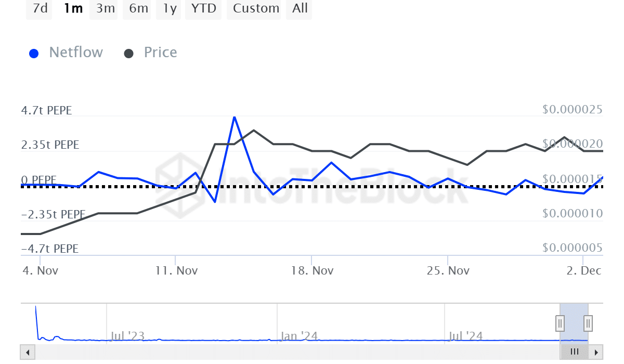Click the dark Price legend dot
Image resolution: width=624 pixels, height=364 pixels.
[129, 54]
